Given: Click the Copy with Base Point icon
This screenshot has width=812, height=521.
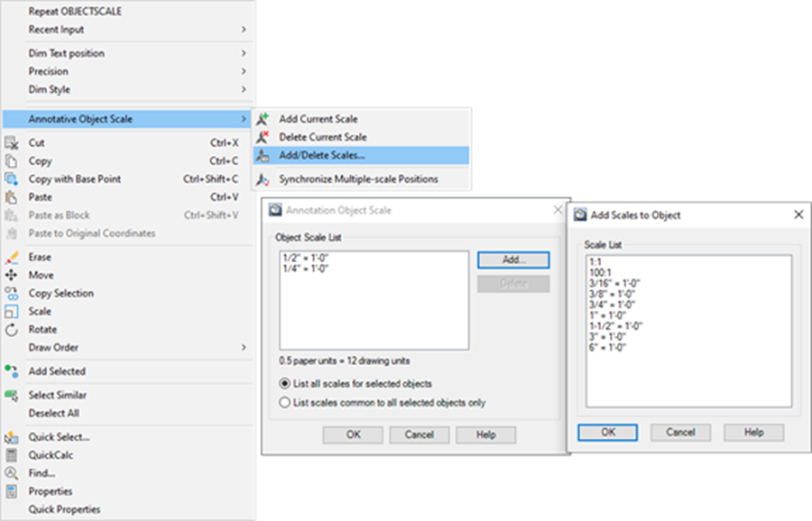Looking at the screenshot, I should (12, 179).
